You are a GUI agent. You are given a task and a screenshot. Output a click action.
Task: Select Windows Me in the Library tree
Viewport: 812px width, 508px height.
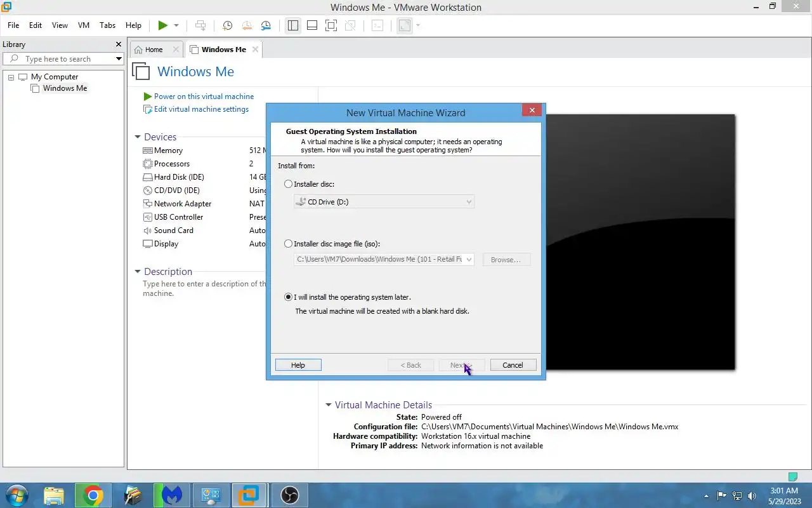tap(65, 88)
